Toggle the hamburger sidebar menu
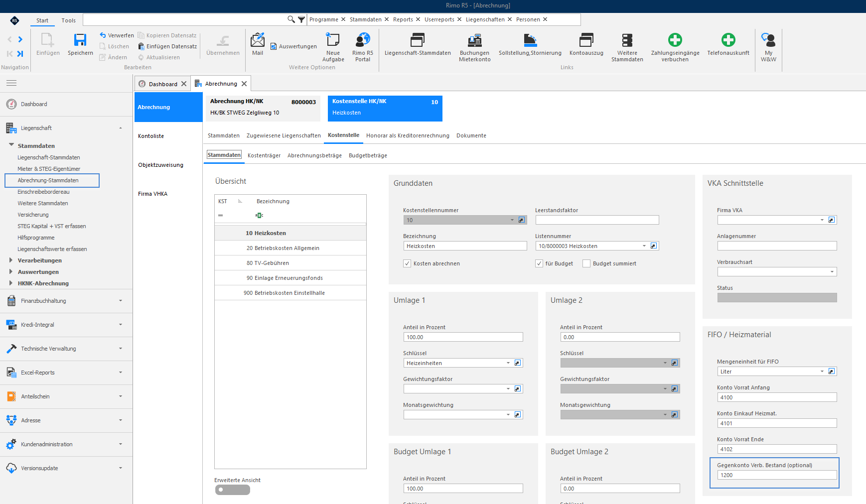 [11, 83]
